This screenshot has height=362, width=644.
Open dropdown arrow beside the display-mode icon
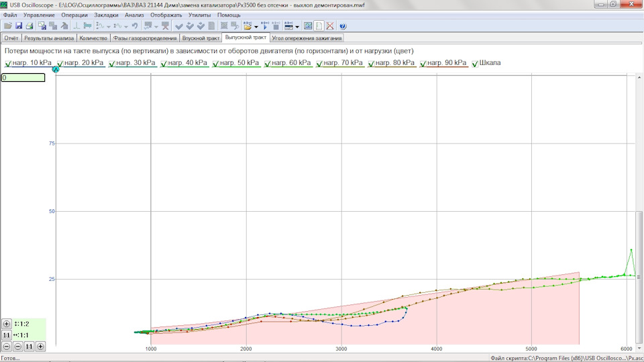(x=297, y=27)
